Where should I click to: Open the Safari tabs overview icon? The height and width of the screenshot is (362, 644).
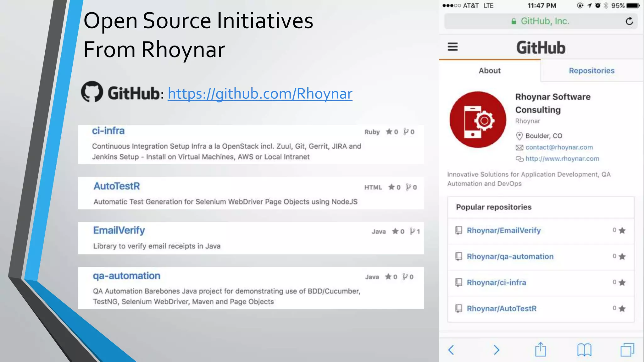tap(627, 350)
